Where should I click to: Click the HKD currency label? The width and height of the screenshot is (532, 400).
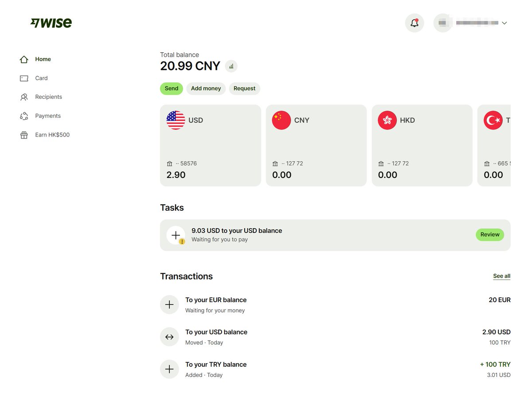coord(407,120)
